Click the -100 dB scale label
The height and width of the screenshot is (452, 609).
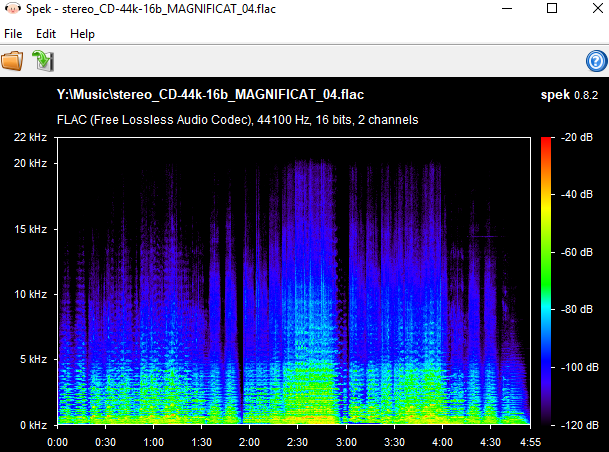click(580, 367)
